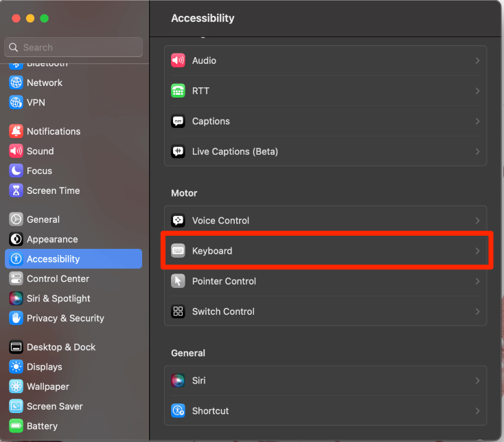This screenshot has height=442, width=504.
Task: Click the Screen Time hourglass icon
Action: pos(16,190)
